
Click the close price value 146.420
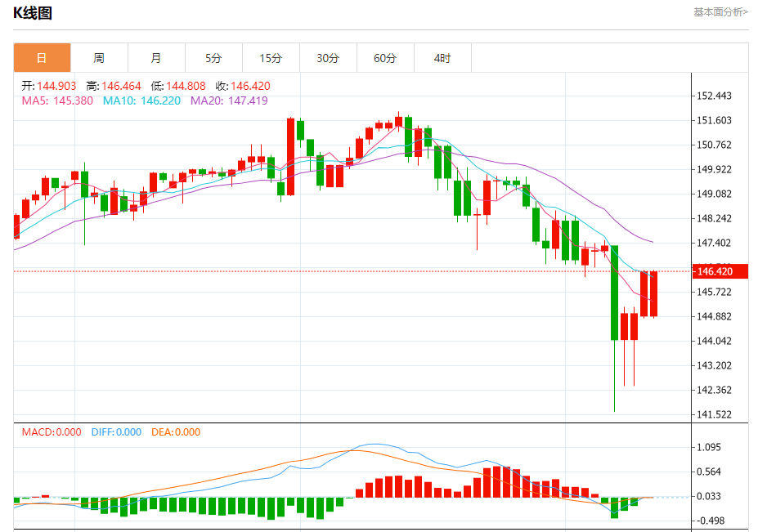250,86
